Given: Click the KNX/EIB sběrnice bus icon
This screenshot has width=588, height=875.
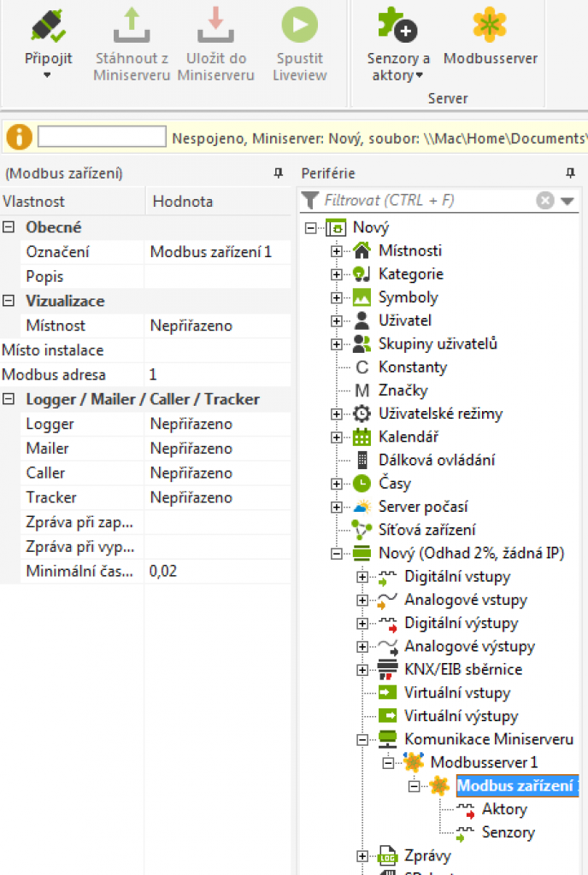Looking at the screenshot, I should pos(387,669).
